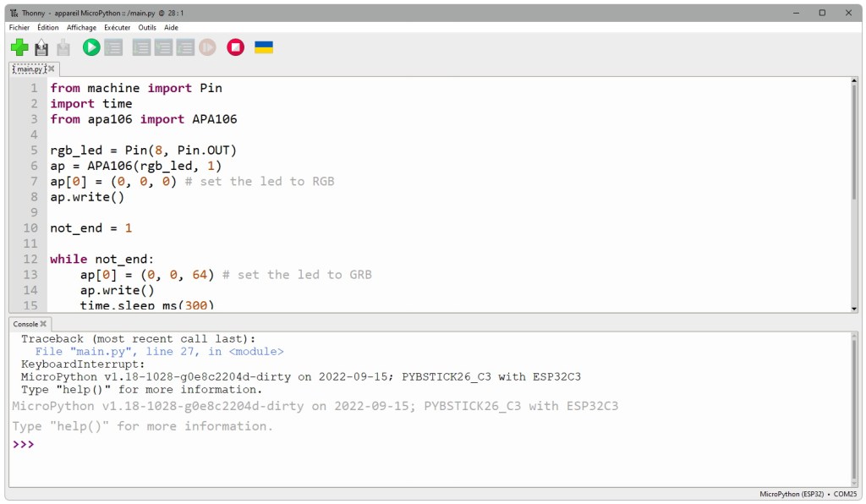
Task: Open the traceback link to main.py line 27
Action: tap(159, 352)
